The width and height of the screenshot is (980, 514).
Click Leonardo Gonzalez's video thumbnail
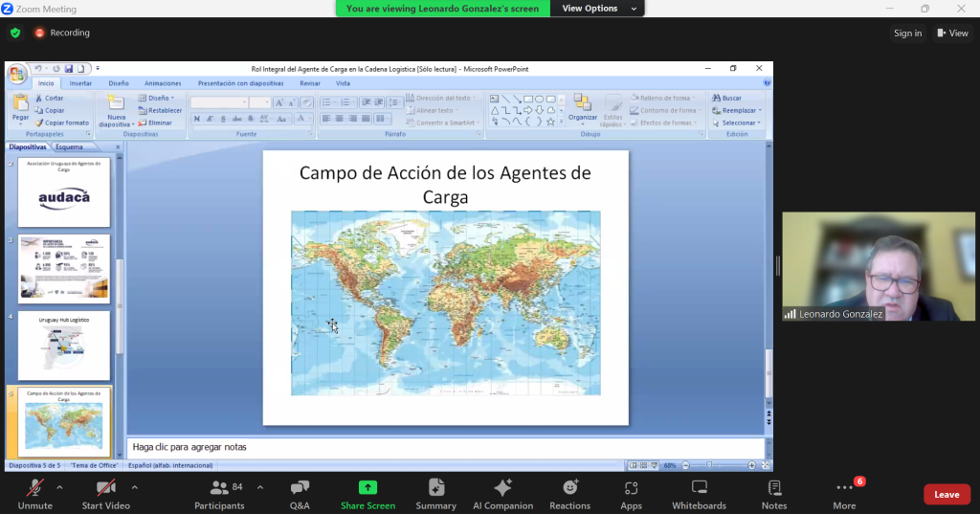click(x=878, y=266)
